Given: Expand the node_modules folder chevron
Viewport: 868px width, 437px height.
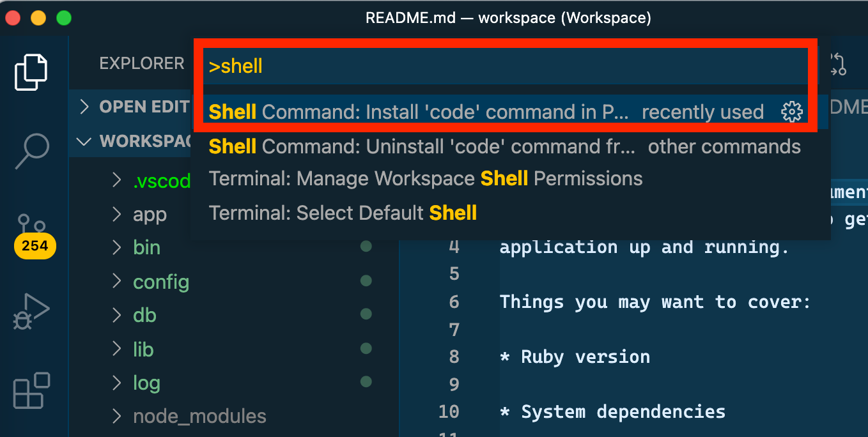Looking at the screenshot, I should [116, 417].
